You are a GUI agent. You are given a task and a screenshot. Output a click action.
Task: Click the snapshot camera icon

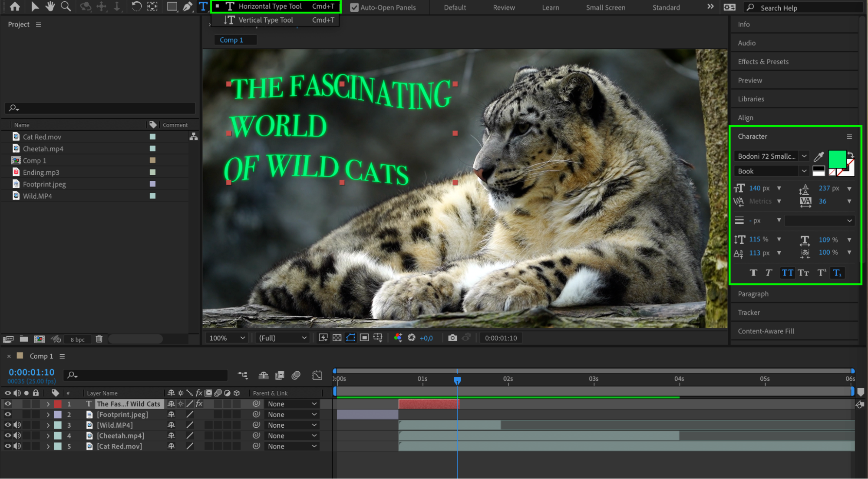(x=452, y=338)
